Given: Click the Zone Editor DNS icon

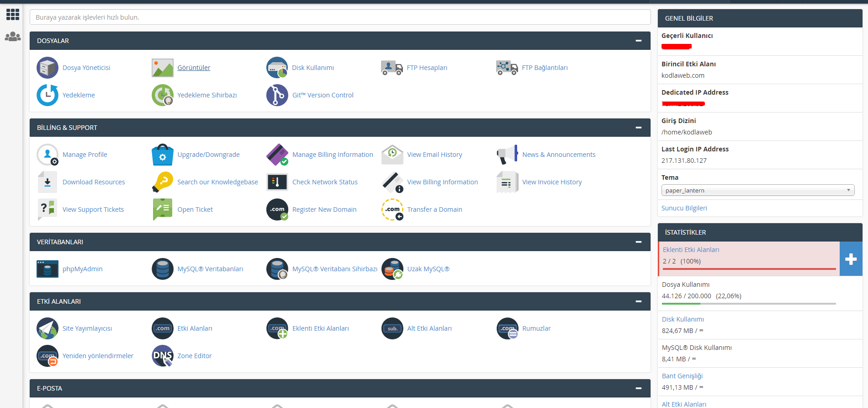Looking at the screenshot, I should point(163,356).
